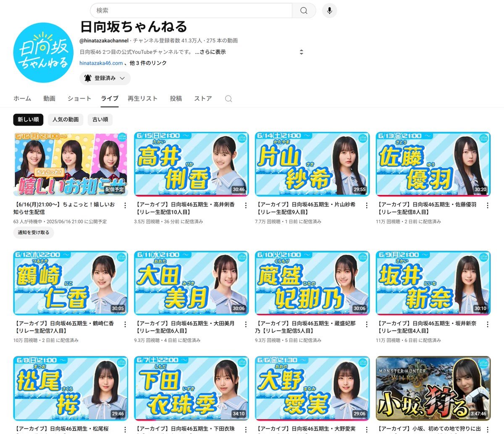The width and height of the screenshot is (504, 434).
Task: Sort videos by 人気の動画
Action: tap(66, 120)
